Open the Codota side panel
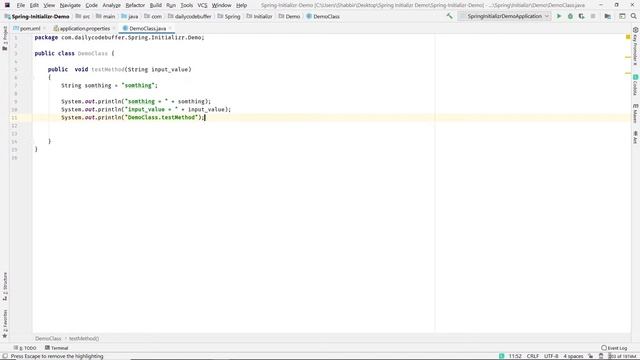 pos(635,84)
